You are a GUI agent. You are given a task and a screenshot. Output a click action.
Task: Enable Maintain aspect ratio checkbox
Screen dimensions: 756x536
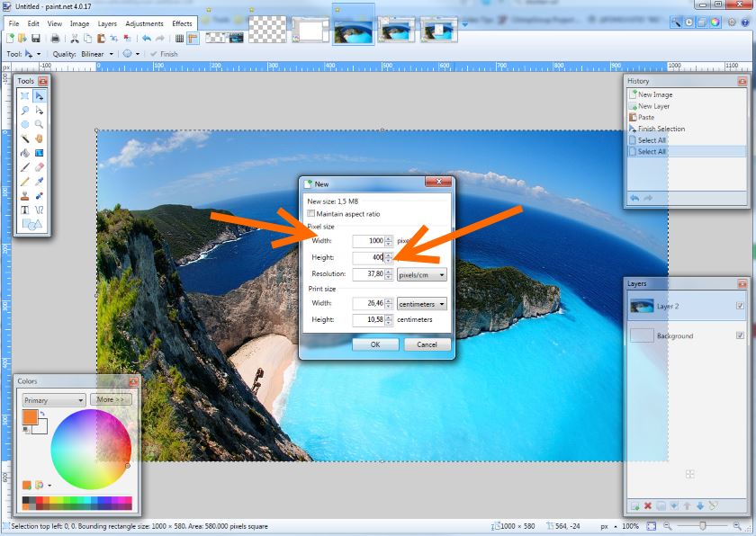coord(311,214)
